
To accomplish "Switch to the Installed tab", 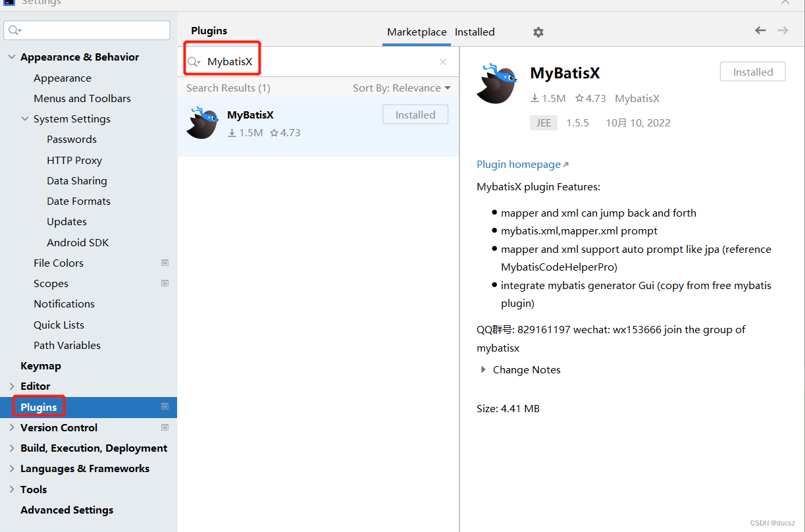I will click(475, 32).
